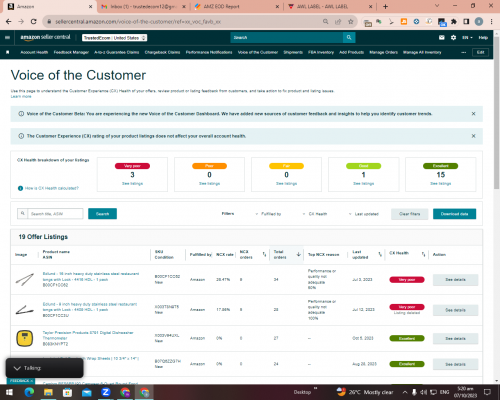Go back with browser back arrow
This screenshot has height=400, width=500.
[x=9, y=22]
